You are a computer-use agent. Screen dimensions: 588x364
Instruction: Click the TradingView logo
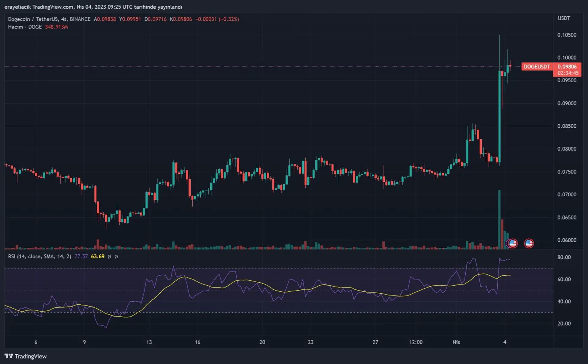(25, 356)
